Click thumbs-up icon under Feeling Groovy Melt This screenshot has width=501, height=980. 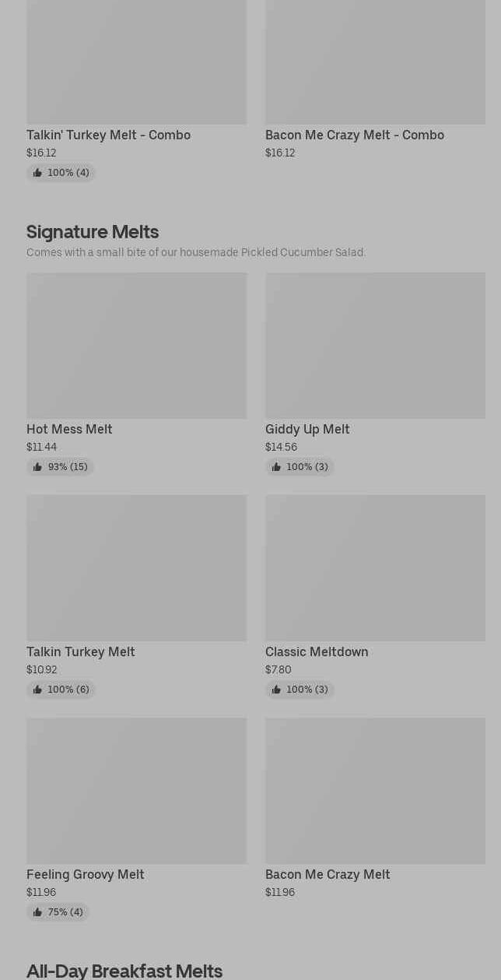click(37, 912)
